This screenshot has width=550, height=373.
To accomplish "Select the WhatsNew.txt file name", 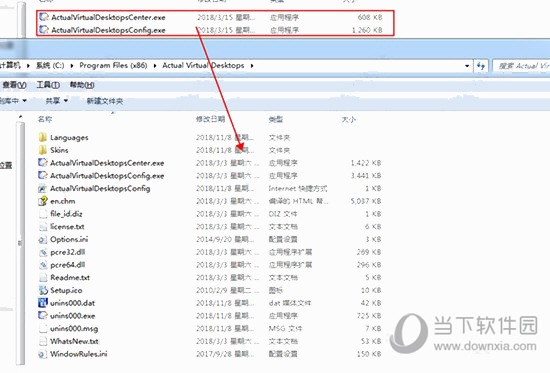I will click(74, 341).
